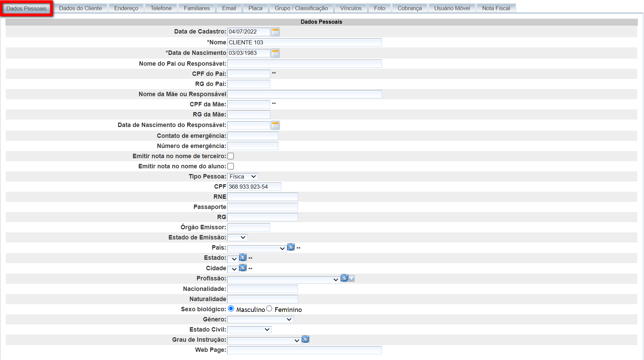
Task: Enable Emitir nota no nome de terceiro
Action: click(x=231, y=156)
